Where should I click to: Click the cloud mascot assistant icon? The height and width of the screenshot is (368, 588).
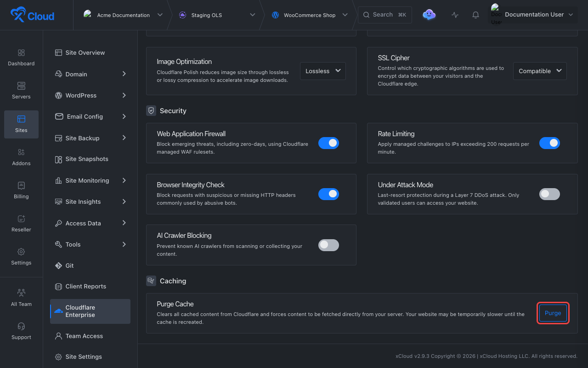tap(429, 15)
